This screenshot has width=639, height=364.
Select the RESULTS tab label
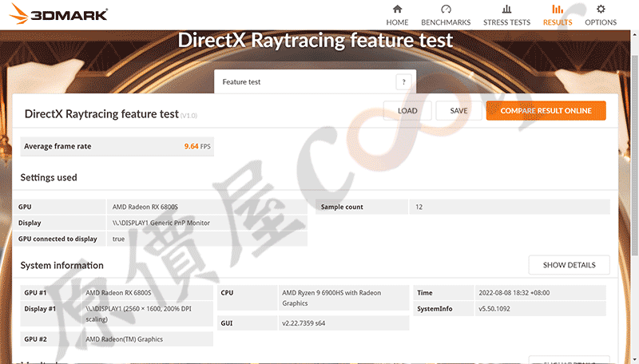tap(558, 22)
